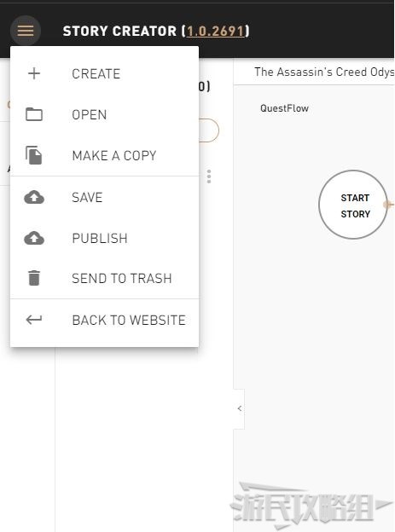This screenshot has height=532, width=395.
Task: Click the cloud upload icon beside SAVE
Action: click(34, 197)
